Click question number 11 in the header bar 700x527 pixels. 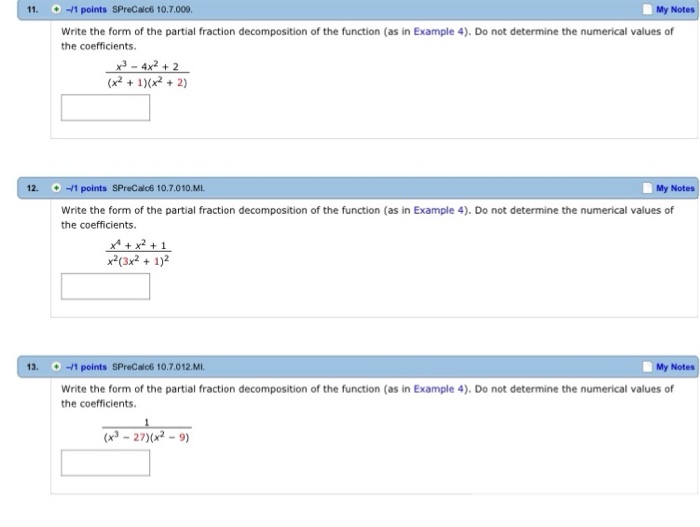coord(33,10)
